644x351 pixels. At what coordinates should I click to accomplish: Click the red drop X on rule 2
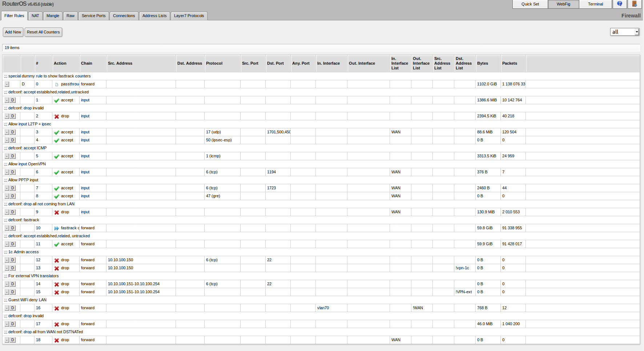point(57,116)
